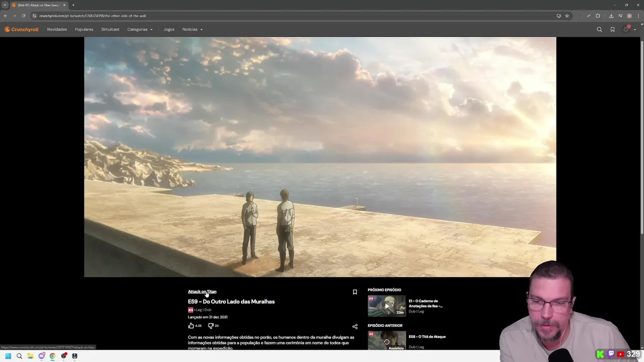Go forward with browser forward arrow
644x362 pixels.
[x=14, y=16]
